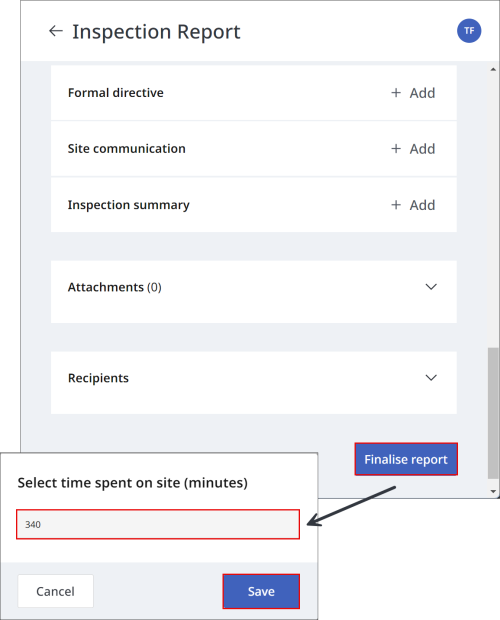Save the time spent on site
The image size is (500, 620).
tap(261, 591)
